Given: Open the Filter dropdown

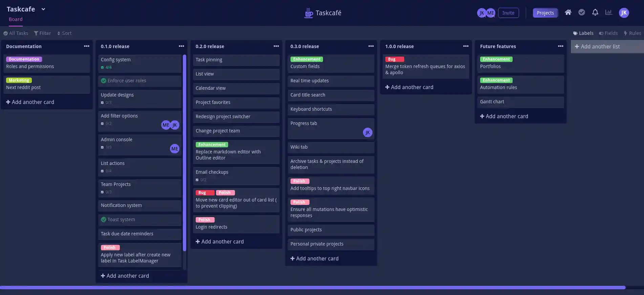Looking at the screenshot, I should [42, 33].
